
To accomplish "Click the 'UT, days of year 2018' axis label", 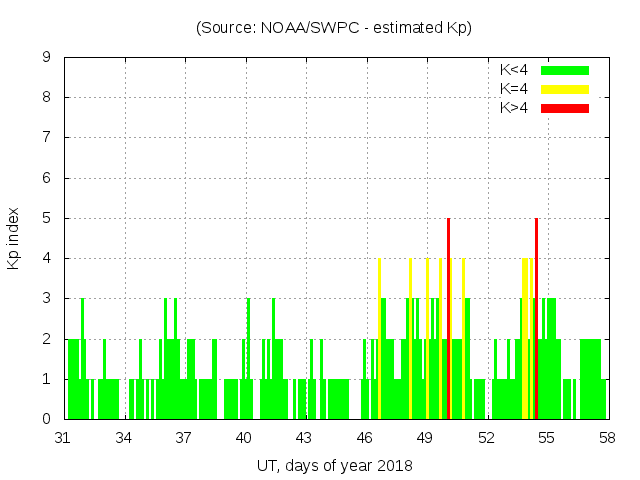I will click(x=334, y=465).
